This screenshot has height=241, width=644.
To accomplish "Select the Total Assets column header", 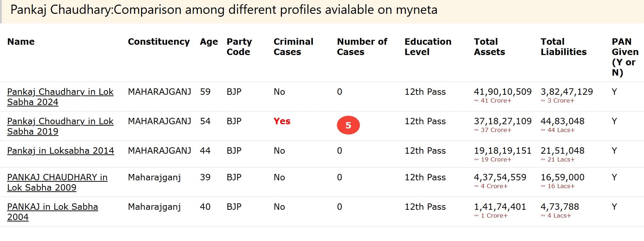I will coord(489,46).
